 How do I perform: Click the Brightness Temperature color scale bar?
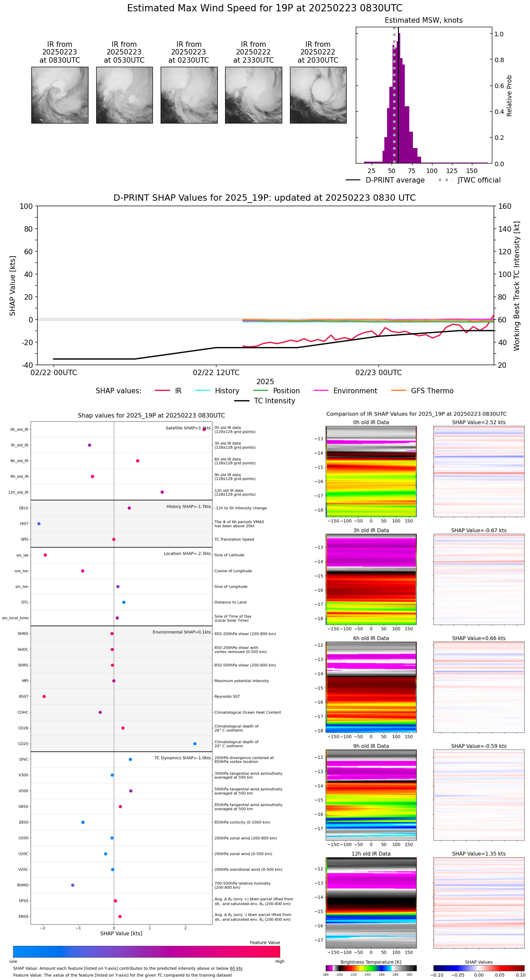click(x=371, y=968)
